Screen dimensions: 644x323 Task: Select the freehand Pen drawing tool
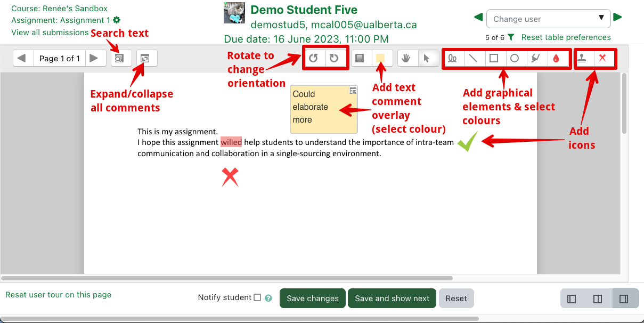(453, 58)
